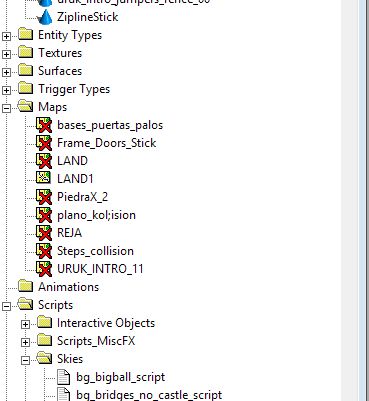Image resolution: width=369 pixels, height=401 pixels.
Task: Click the LAND1 active map icon
Action: (44, 178)
